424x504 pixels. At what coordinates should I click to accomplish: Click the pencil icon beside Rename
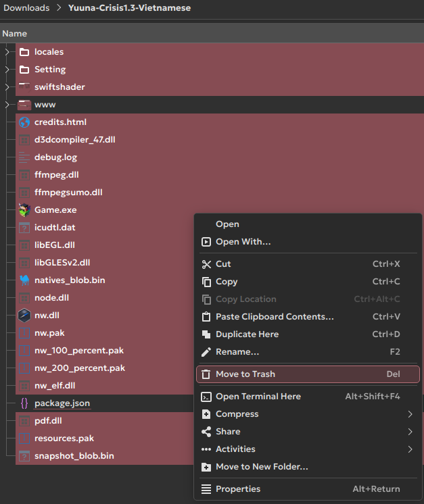(x=206, y=352)
